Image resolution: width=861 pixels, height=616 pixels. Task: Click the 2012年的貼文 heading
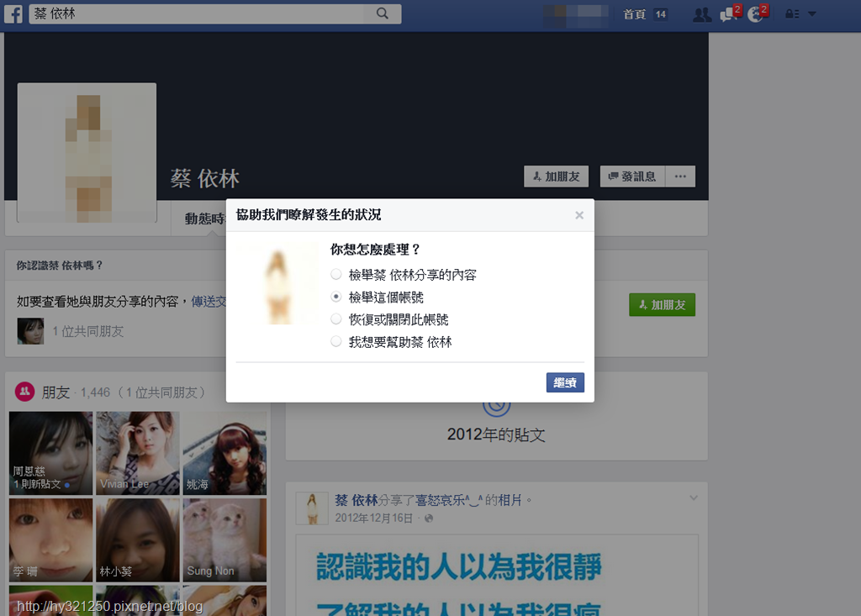pyautogui.click(x=496, y=434)
